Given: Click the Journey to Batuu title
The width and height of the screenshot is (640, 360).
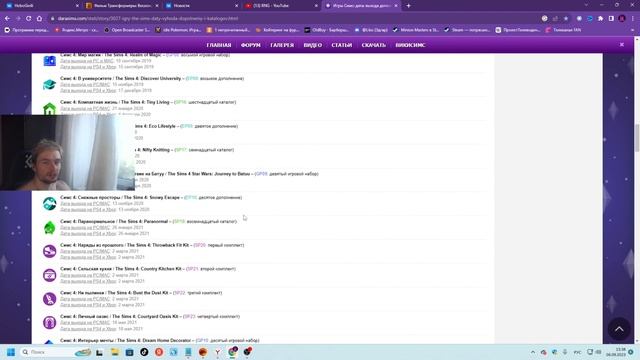Looking at the screenshot, I should coord(193,174).
